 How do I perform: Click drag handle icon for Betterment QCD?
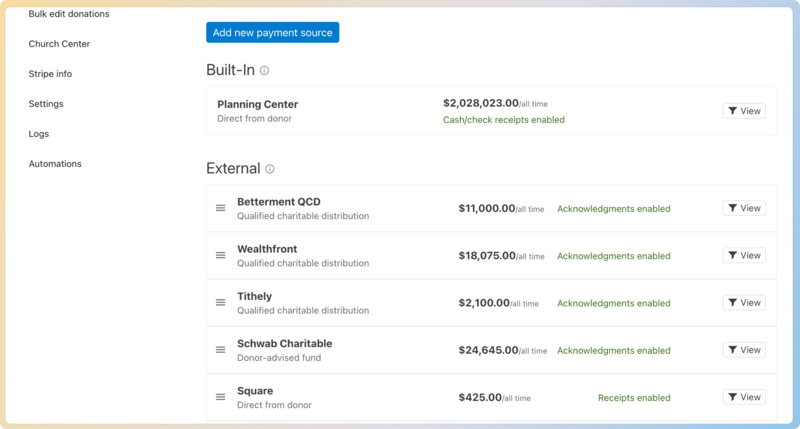pyautogui.click(x=220, y=208)
